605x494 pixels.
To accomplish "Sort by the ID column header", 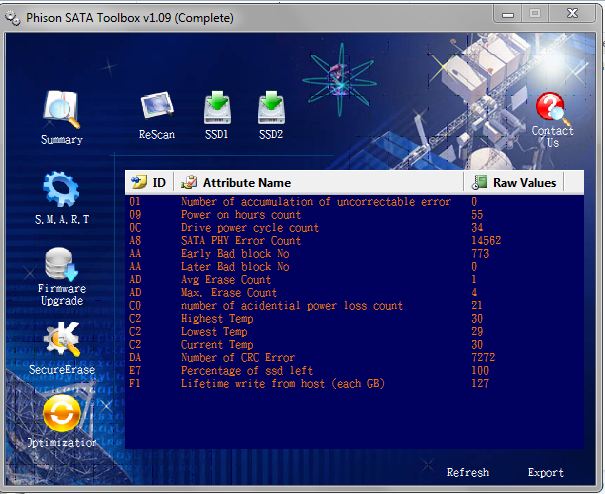I will click(149, 182).
